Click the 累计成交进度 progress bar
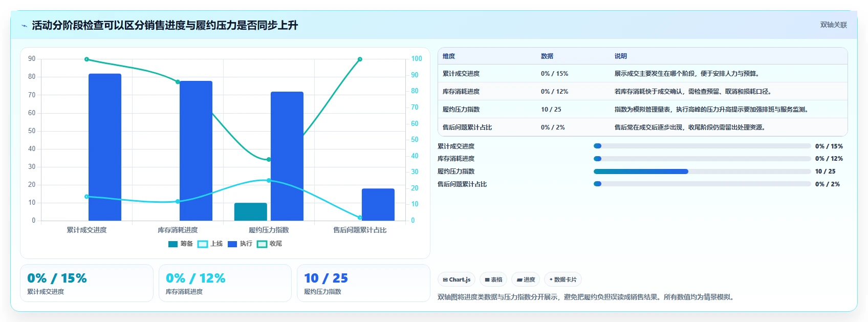This screenshot has height=322, width=868. [702, 146]
